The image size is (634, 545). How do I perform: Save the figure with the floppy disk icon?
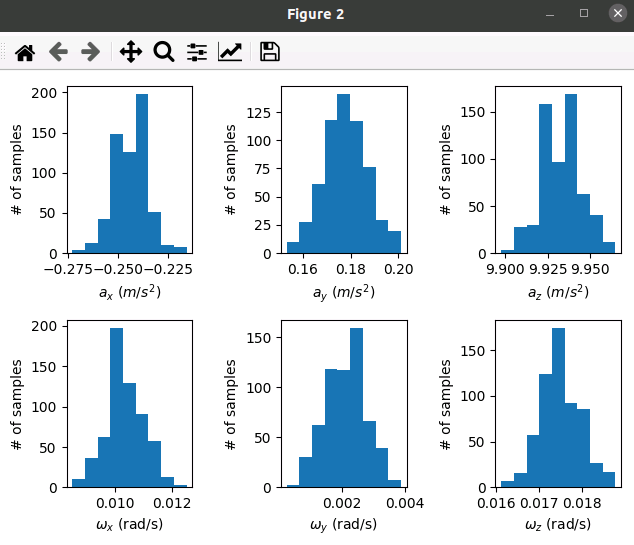[270, 52]
